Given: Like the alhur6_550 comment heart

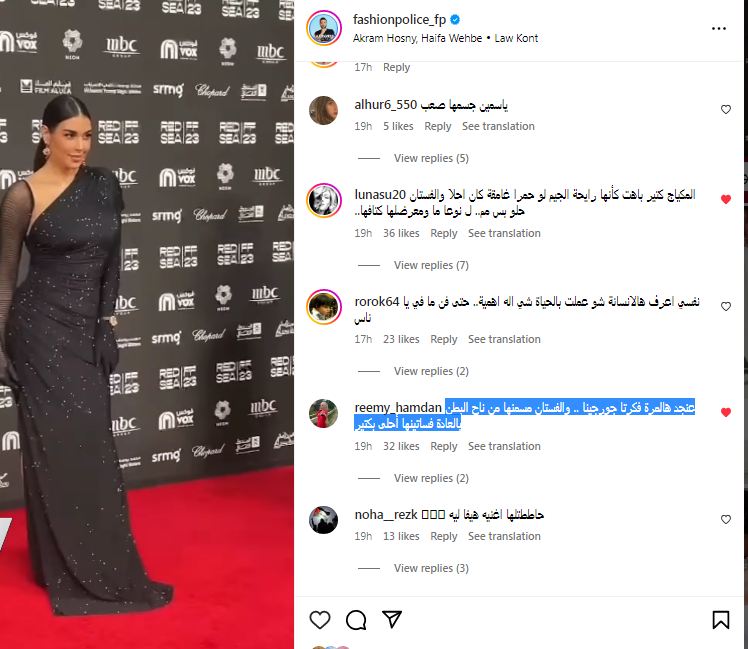Looking at the screenshot, I should tap(726, 109).
